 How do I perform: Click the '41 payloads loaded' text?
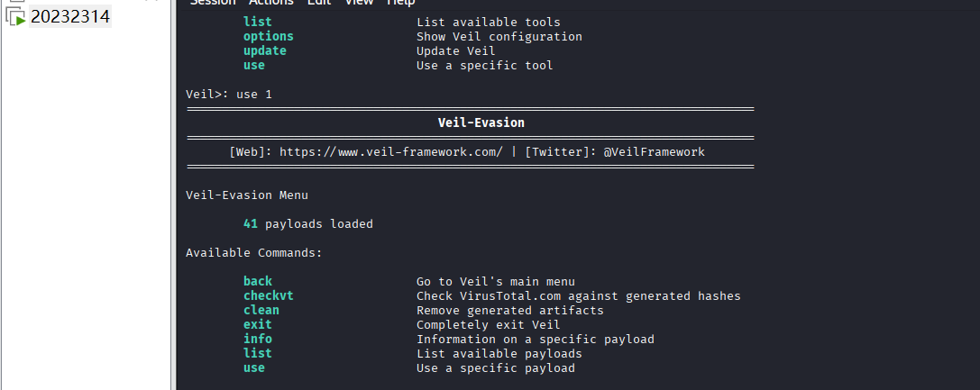307,223
